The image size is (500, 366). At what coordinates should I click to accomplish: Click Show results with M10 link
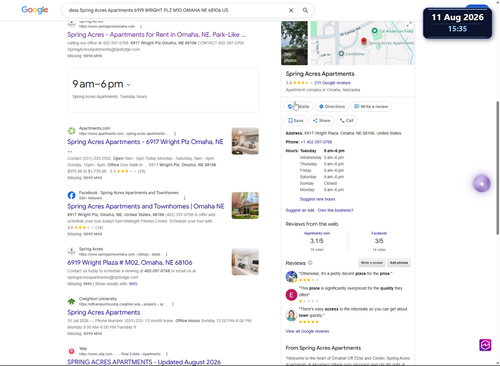(x=133, y=284)
